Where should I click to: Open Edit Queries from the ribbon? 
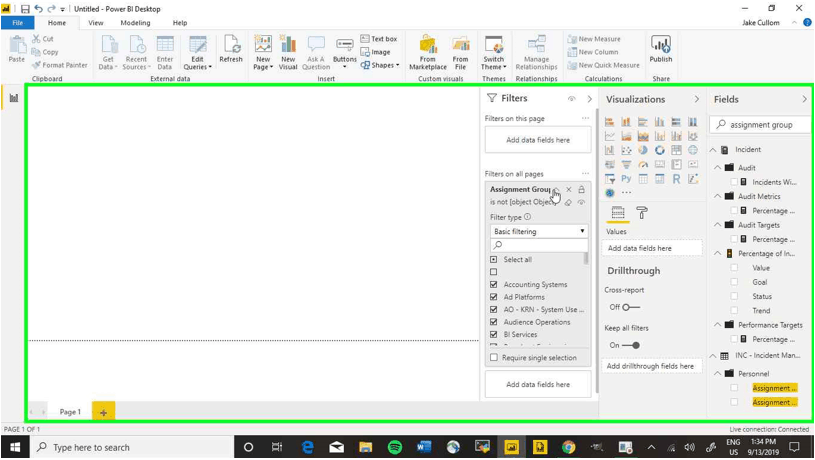[198, 53]
